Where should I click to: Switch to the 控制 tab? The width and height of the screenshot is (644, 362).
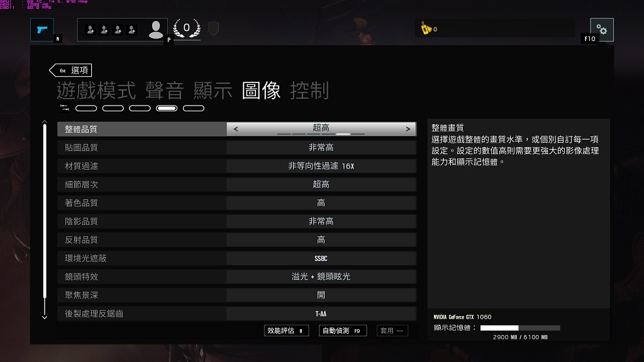[309, 90]
